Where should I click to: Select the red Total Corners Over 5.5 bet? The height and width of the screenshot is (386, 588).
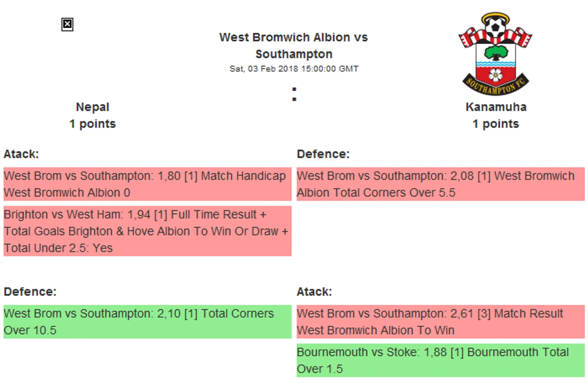tap(441, 184)
